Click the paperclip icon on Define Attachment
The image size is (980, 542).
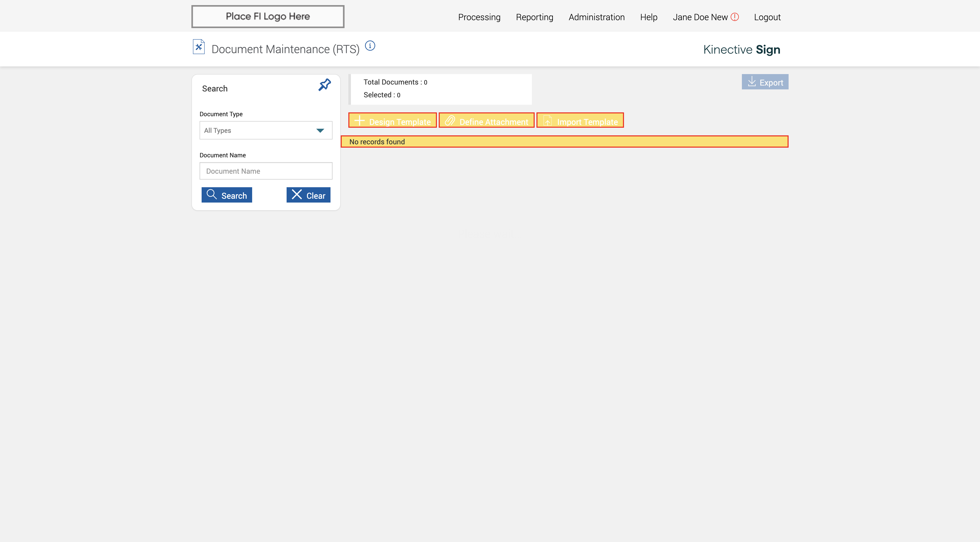coord(450,121)
